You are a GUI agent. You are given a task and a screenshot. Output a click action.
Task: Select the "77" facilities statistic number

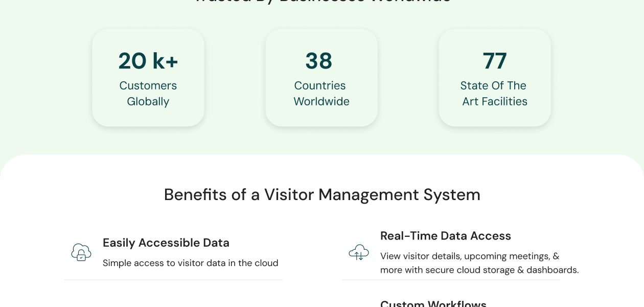[495, 61]
